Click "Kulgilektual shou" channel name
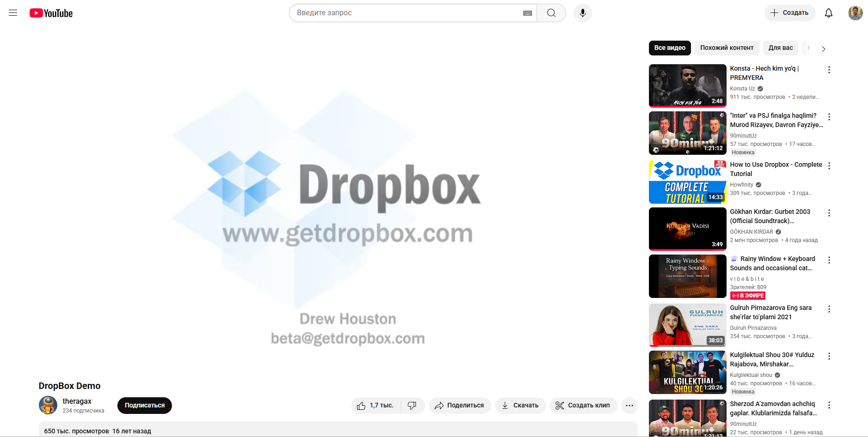868x437 pixels. [x=751, y=375]
